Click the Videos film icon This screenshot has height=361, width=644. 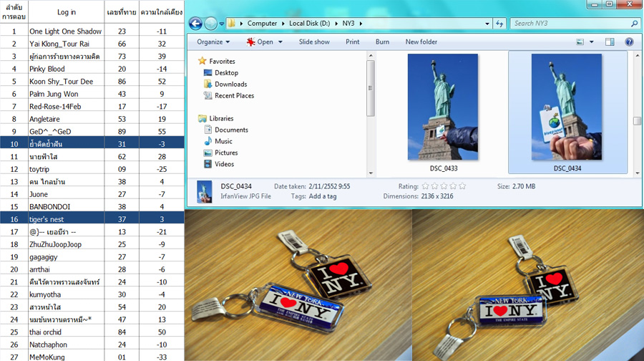pyautogui.click(x=208, y=164)
